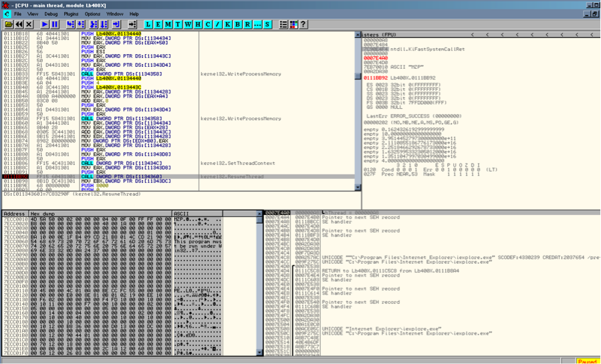
Task: Click the Help question mark icon
Action: (x=304, y=25)
